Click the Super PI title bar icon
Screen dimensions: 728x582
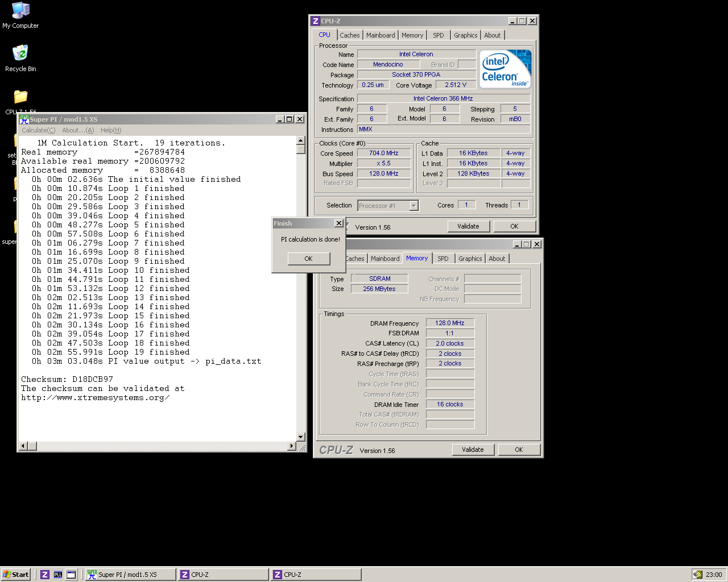[24, 119]
